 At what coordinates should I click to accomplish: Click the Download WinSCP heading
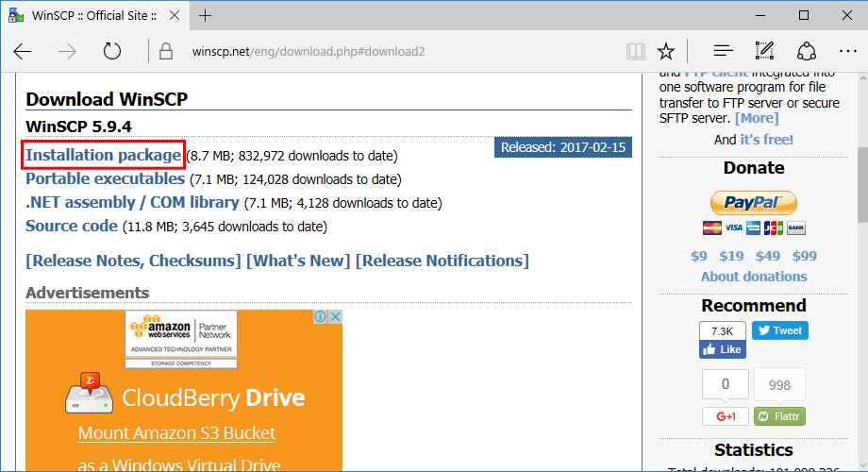click(107, 99)
